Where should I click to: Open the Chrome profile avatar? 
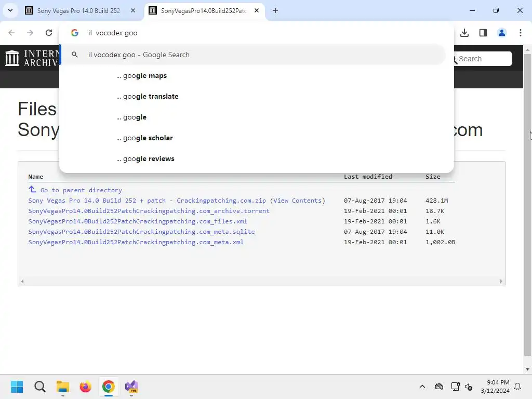502,33
